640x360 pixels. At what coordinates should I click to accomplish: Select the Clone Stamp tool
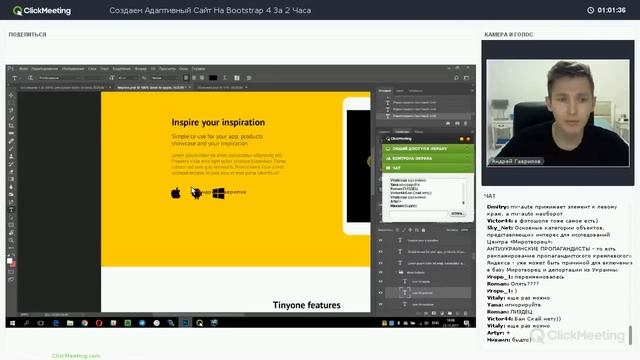click(x=11, y=156)
